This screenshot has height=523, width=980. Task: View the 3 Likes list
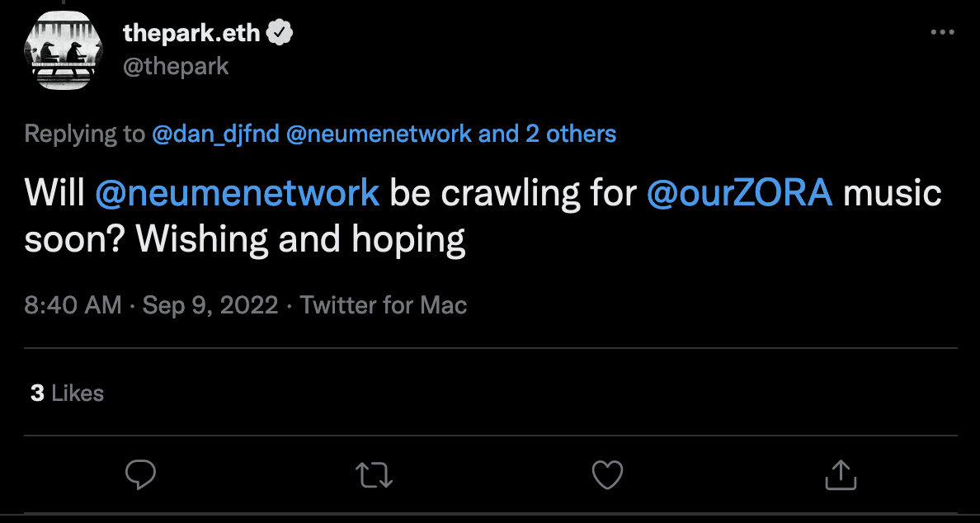pyautogui.click(x=67, y=393)
